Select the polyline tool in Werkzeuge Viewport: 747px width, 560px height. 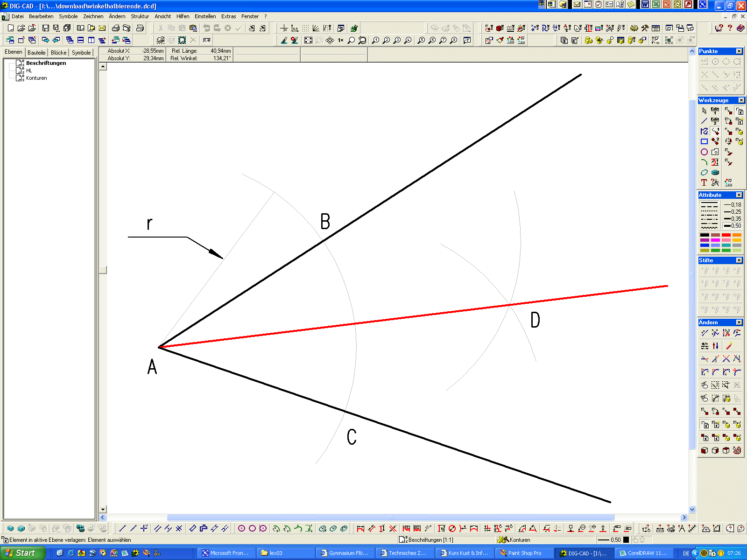(705, 131)
